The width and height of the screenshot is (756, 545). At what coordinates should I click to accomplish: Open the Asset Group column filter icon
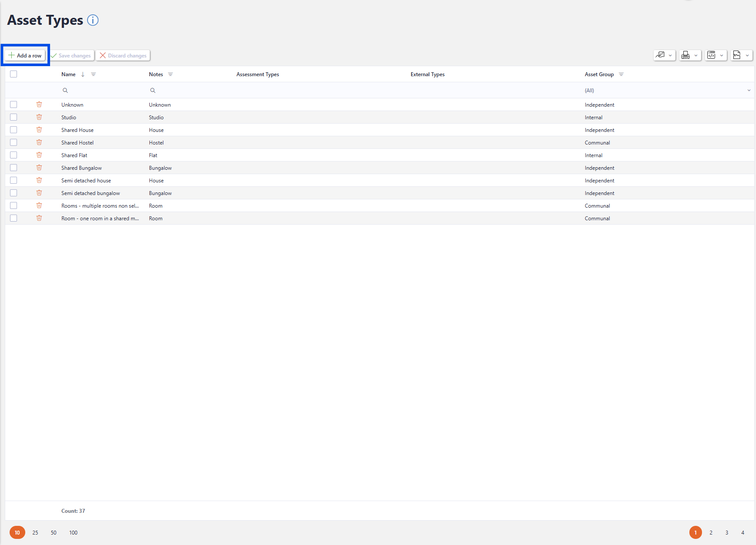(x=621, y=74)
